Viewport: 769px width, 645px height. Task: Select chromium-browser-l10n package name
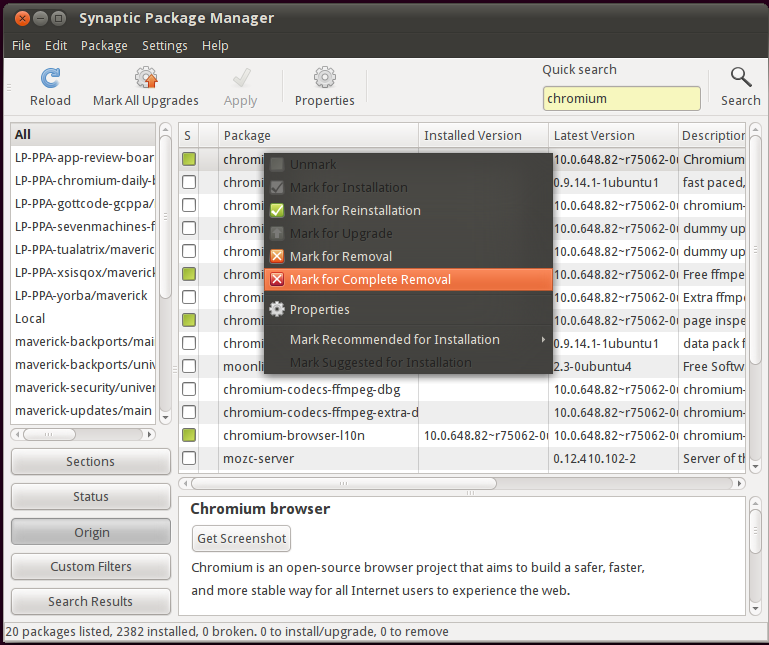[x=294, y=436]
